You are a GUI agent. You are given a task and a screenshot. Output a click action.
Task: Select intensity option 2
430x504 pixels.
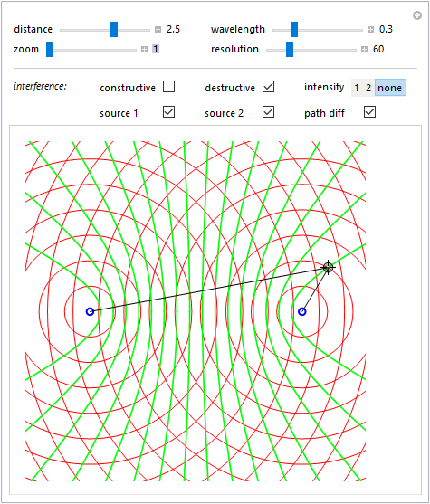(x=368, y=88)
